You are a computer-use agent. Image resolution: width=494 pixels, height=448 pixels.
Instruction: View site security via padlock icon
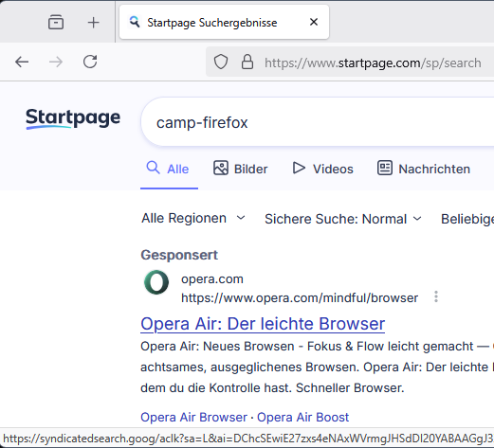(247, 62)
